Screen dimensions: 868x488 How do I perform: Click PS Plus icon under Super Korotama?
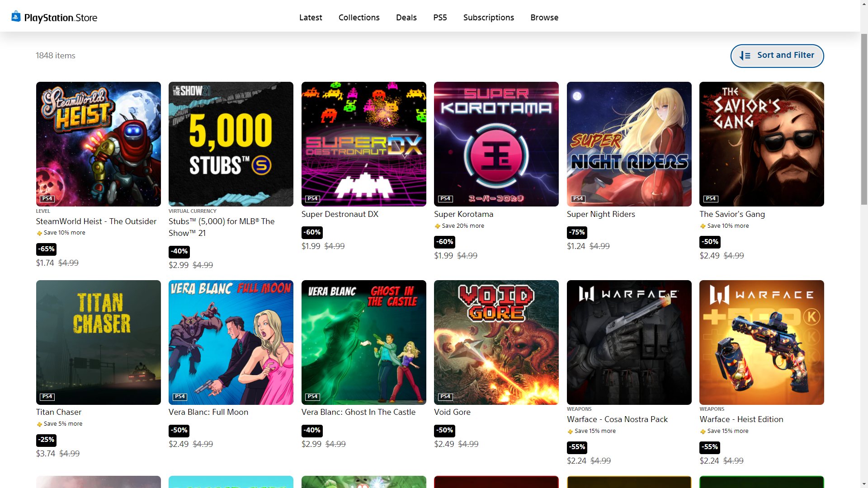[x=437, y=226]
